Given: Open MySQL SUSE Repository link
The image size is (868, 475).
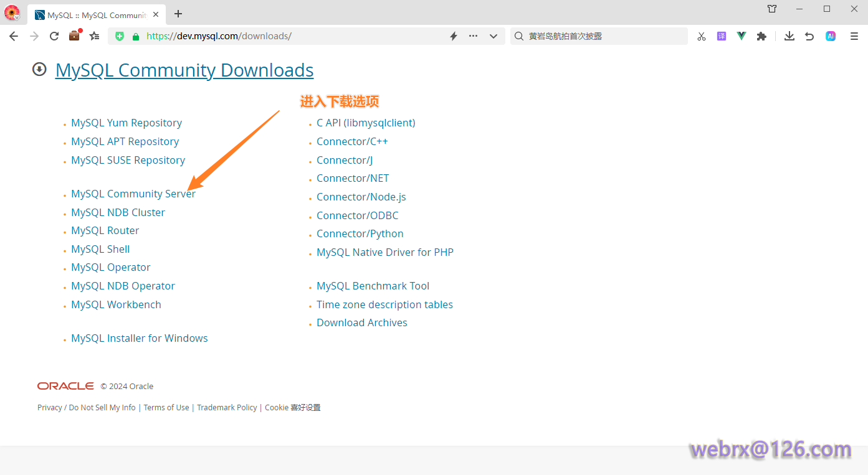Looking at the screenshot, I should (128, 161).
